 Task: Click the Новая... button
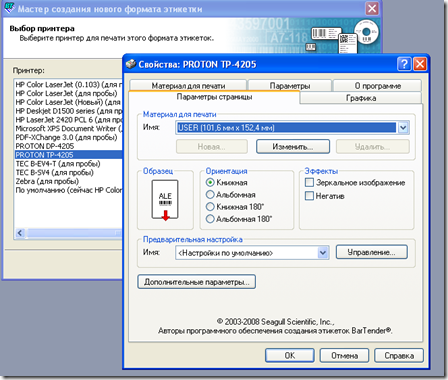[x=212, y=147]
